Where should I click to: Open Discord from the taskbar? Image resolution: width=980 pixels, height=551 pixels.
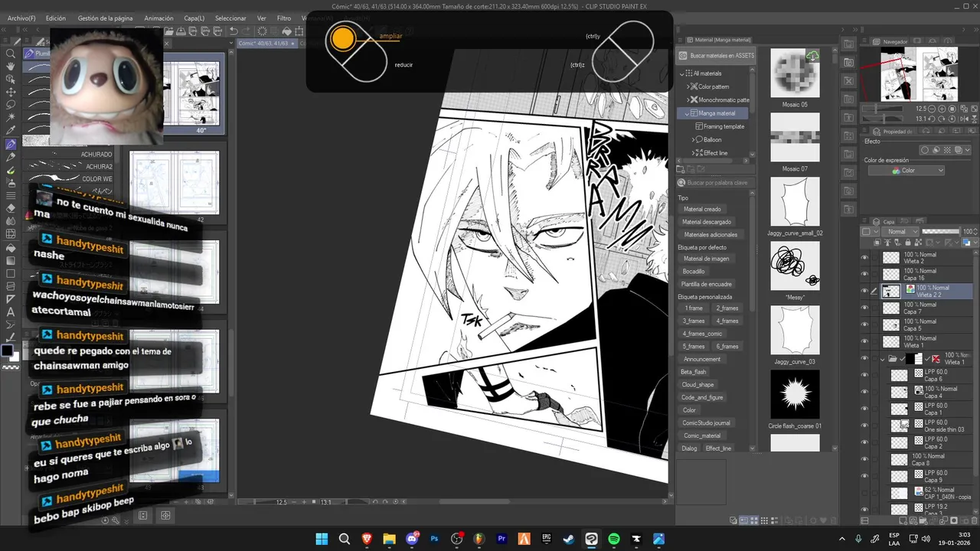point(412,539)
